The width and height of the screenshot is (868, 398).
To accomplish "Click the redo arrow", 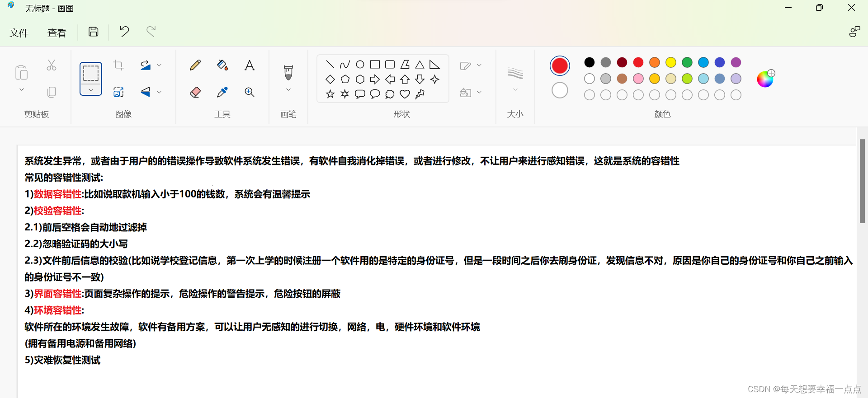I will click(x=151, y=32).
